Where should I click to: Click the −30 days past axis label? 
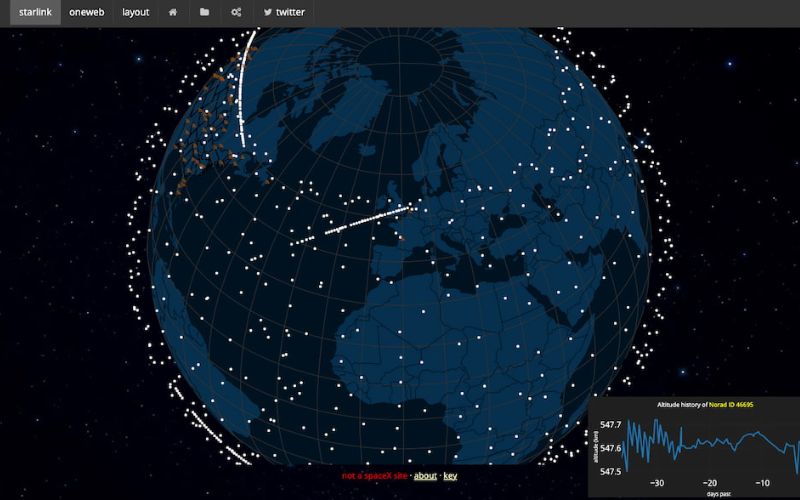click(656, 481)
